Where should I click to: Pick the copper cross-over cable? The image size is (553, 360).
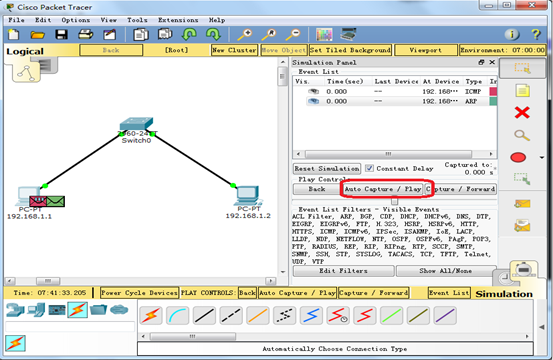231,316
